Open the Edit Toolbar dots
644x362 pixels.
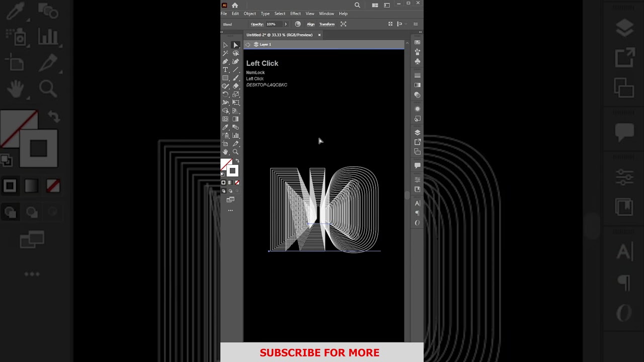(x=230, y=210)
